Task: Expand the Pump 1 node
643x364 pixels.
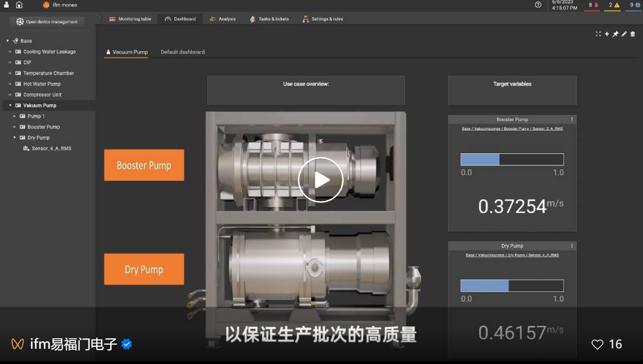Action: (x=14, y=116)
